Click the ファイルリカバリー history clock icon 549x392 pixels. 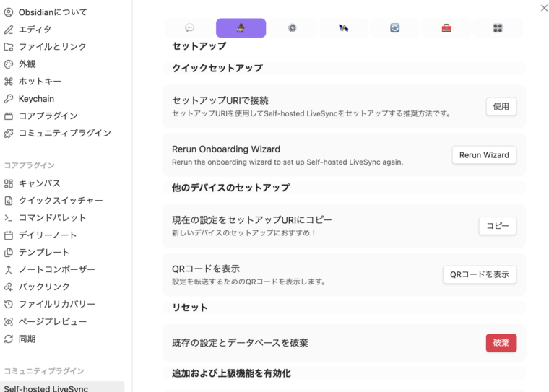tap(9, 304)
